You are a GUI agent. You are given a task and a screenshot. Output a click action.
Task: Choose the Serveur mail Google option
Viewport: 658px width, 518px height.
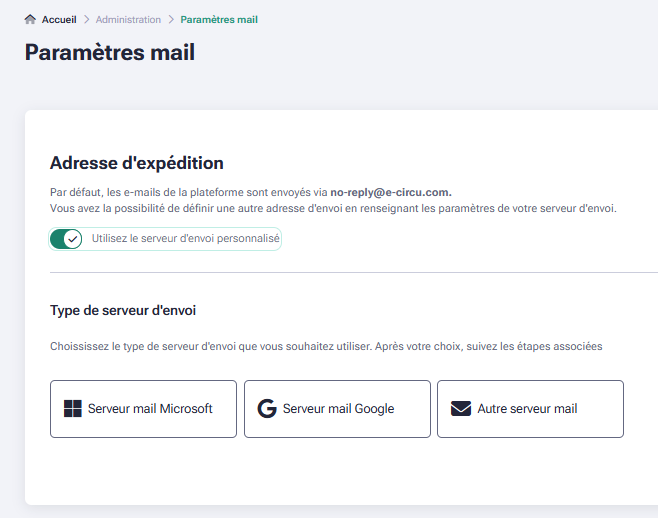337,409
